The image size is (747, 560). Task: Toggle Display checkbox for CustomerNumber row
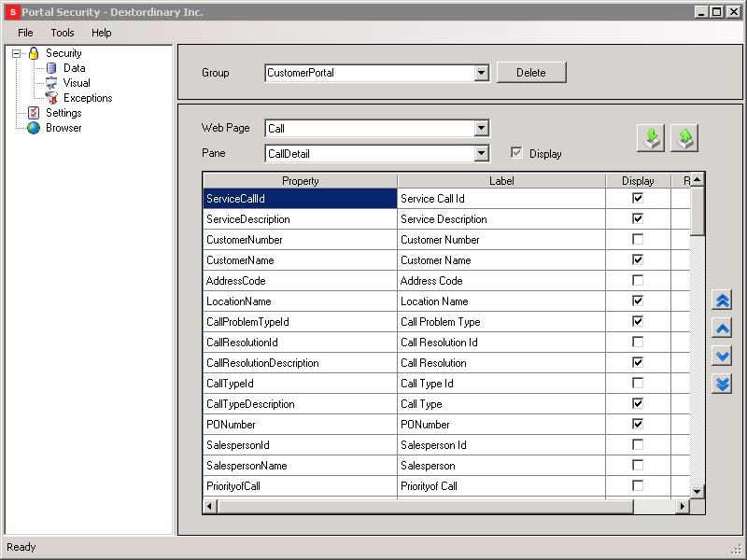638,240
